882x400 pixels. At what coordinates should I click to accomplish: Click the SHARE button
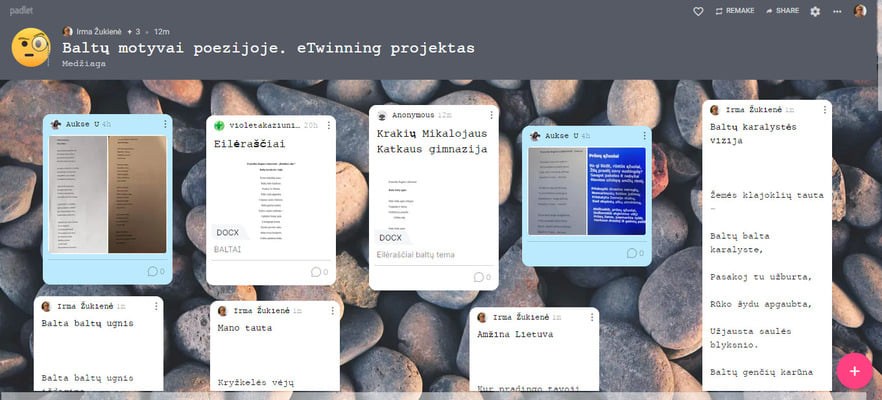pyautogui.click(x=782, y=11)
